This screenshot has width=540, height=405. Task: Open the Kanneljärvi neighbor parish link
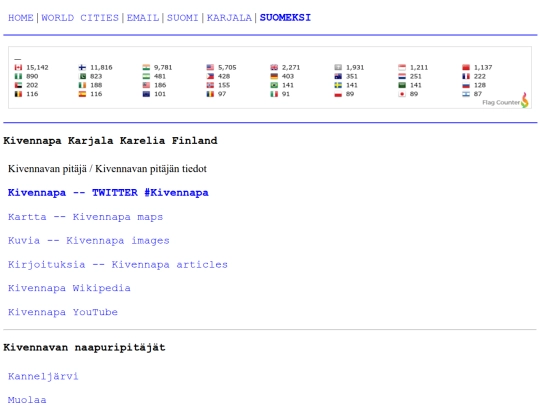(x=43, y=376)
